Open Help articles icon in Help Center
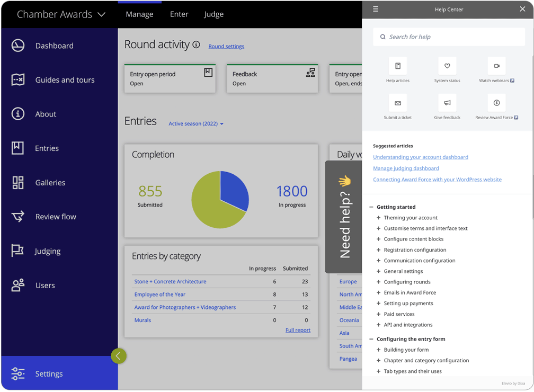Image resolution: width=534 pixels, height=392 pixels. pos(397,66)
